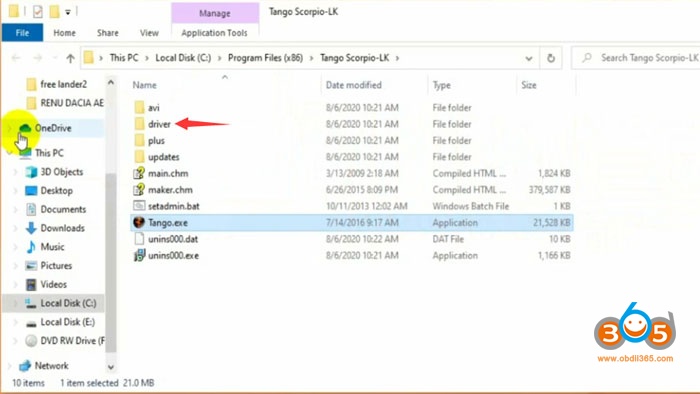Open the address bar history dropdown
Viewport: 700px width, 394px height.
529,58
